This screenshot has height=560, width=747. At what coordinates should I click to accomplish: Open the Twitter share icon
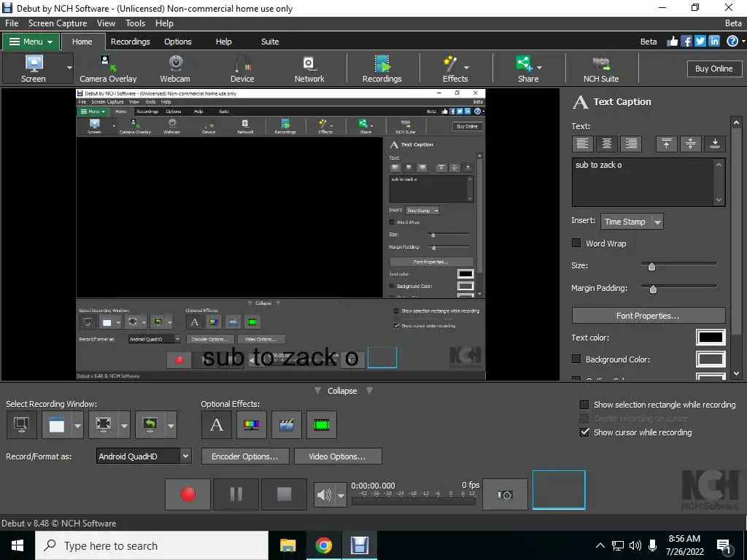pyautogui.click(x=700, y=42)
